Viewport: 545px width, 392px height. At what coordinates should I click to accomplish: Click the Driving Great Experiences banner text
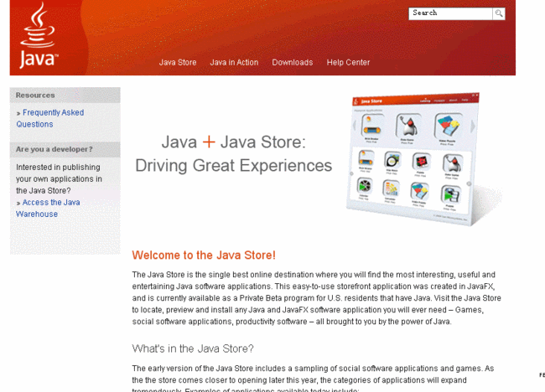234,165
